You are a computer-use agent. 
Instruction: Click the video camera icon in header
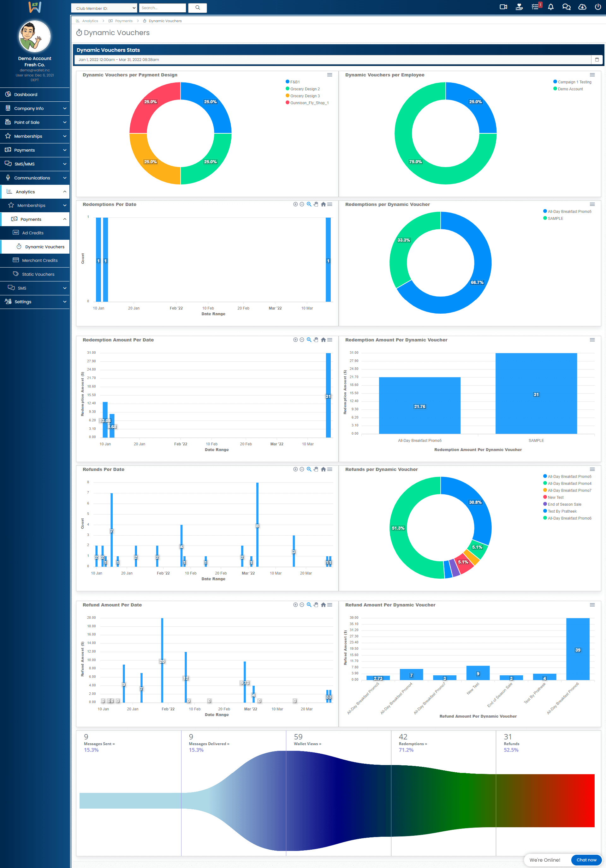[503, 7]
